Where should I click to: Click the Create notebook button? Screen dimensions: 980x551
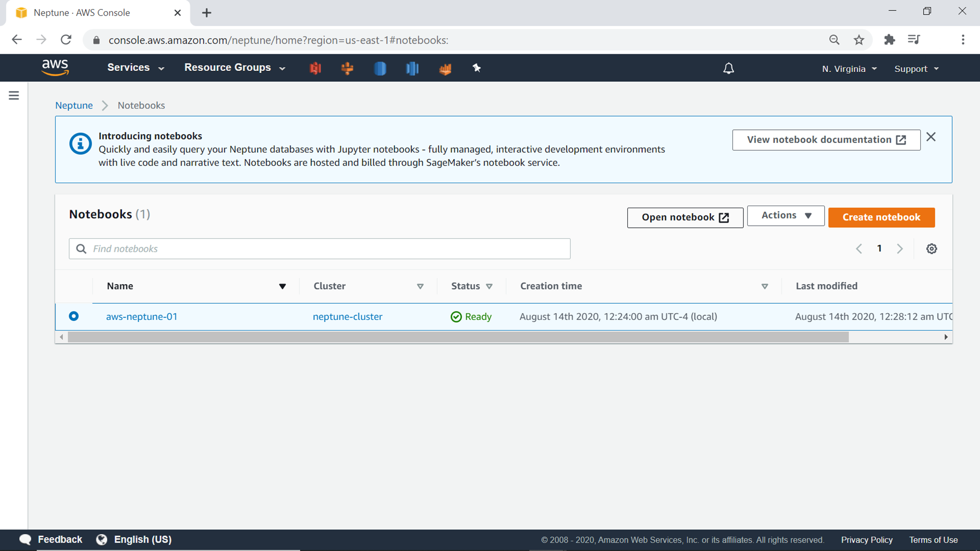881,217
